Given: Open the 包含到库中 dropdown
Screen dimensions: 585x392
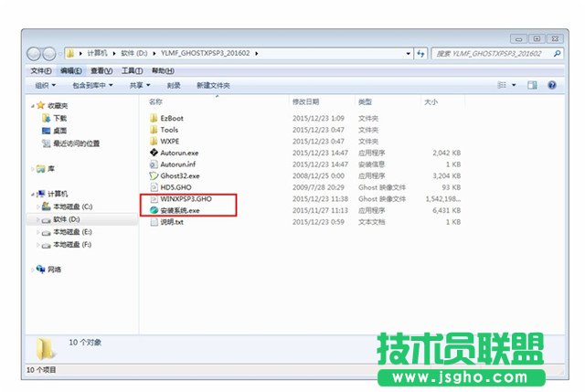Looking at the screenshot, I should [95, 85].
